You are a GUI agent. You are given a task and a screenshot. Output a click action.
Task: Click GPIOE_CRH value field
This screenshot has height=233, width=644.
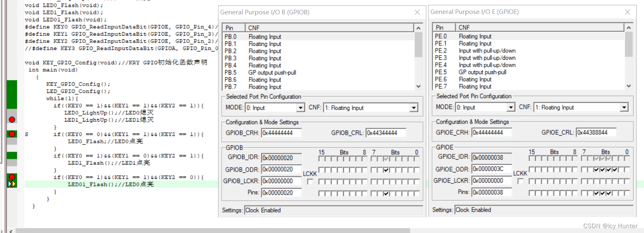point(492,132)
